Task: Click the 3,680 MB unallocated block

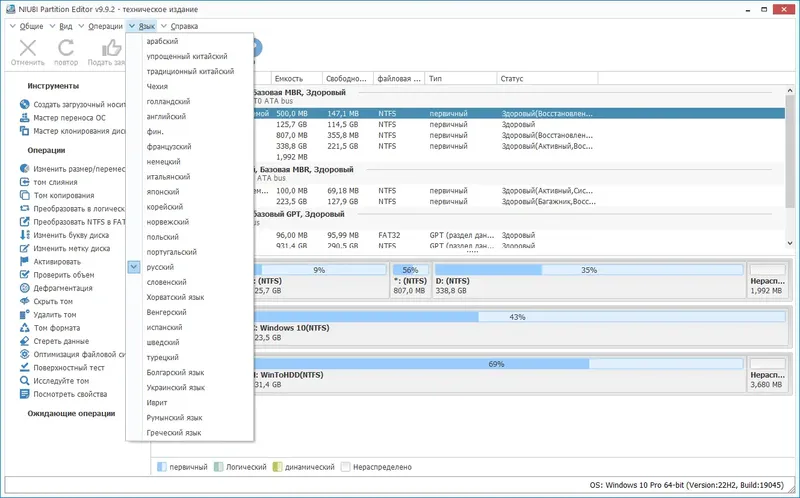Action: pyautogui.click(x=767, y=374)
